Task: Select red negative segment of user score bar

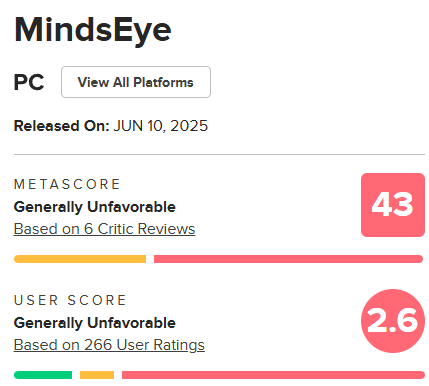Action: click(x=273, y=375)
